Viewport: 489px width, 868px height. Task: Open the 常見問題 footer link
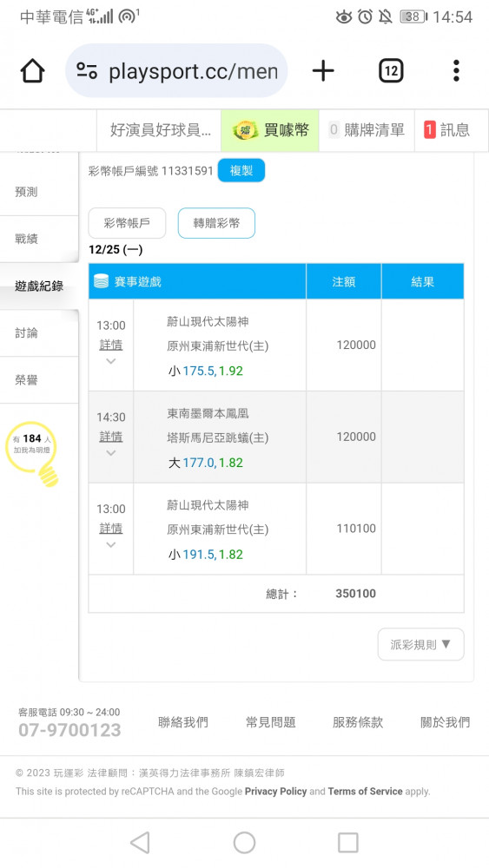[x=270, y=722]
